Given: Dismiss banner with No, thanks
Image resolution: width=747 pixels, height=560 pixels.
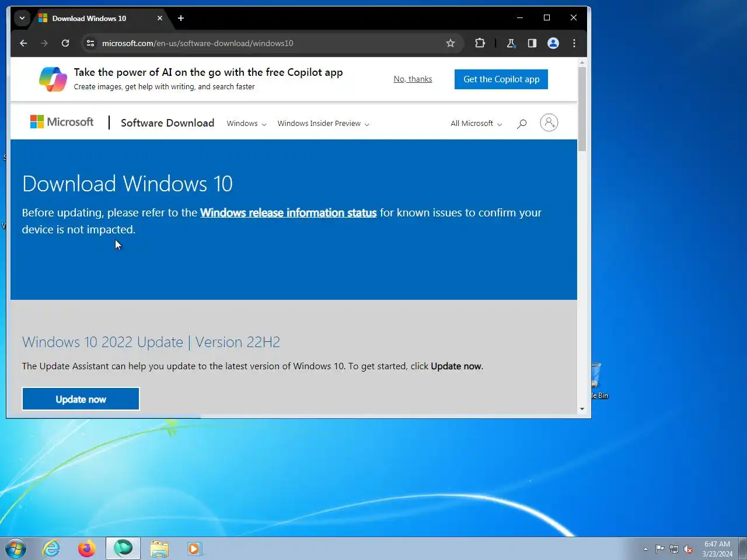Looking at the screenshot, I should tap(413, 79).
